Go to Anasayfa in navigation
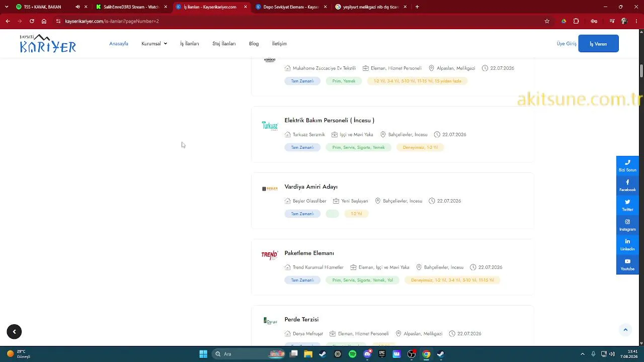This screenshot has width=644, height=362. pyautogui.click(x=119, y=44)
